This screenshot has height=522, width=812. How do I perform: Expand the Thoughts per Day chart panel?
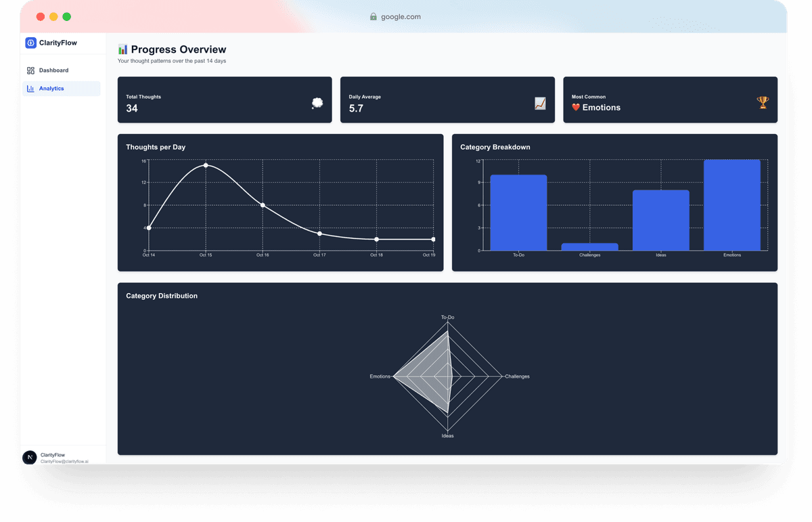tap(280, 202)
